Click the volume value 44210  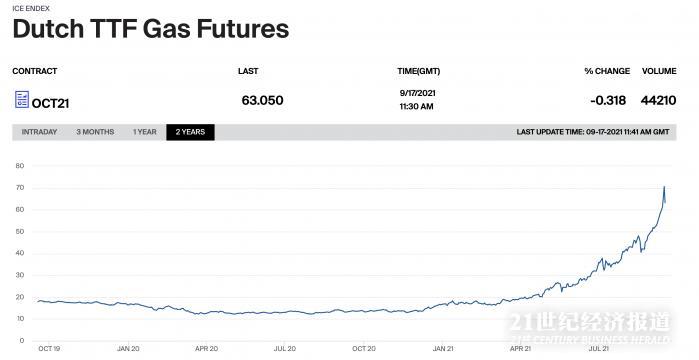658,100
